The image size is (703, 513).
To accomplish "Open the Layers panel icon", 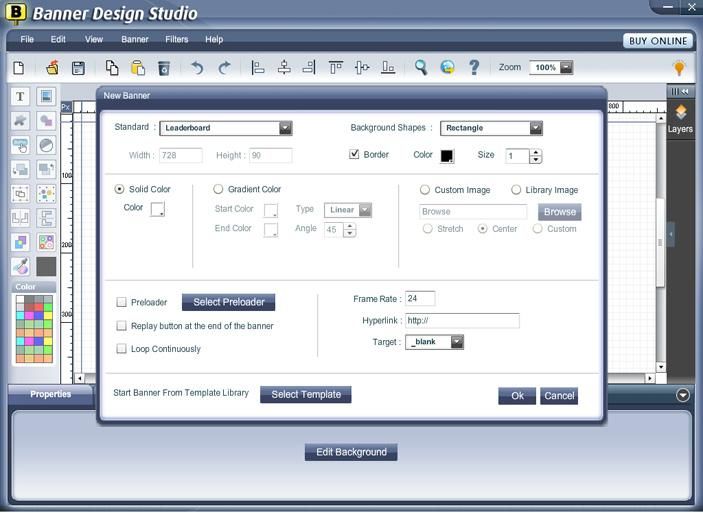I will (x=681, y=119).
